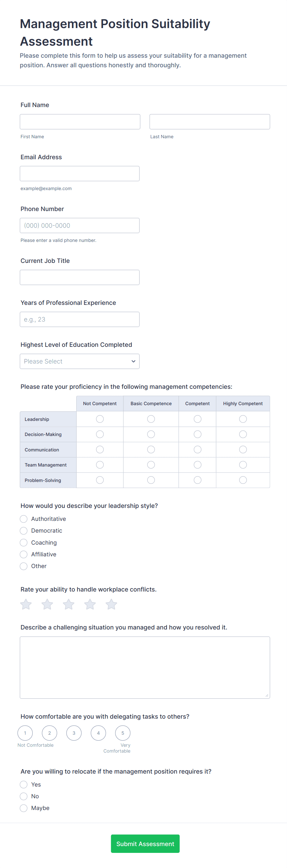Mark Communication as Basic Competence

tap(151, 450)
